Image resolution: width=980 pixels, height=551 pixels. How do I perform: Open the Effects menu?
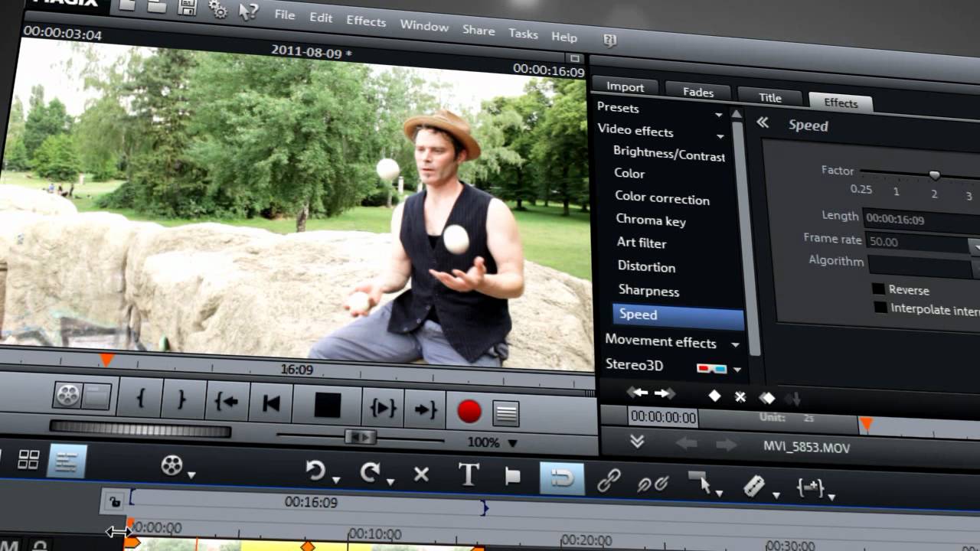pos(366,21)
